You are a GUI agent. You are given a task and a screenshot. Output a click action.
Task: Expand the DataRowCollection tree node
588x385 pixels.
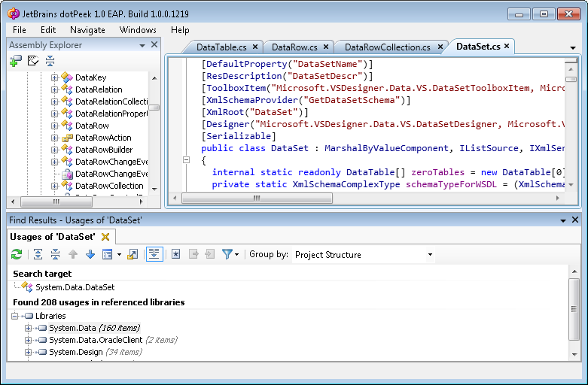click(55, 186)
